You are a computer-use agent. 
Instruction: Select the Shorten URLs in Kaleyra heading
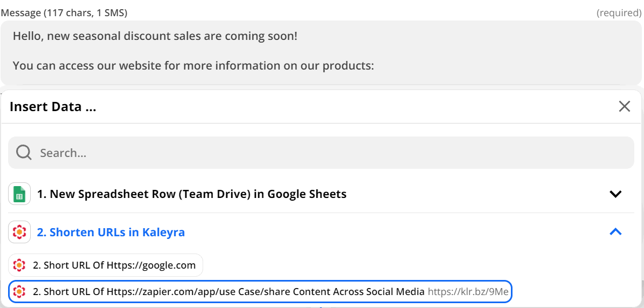(111, 232)
